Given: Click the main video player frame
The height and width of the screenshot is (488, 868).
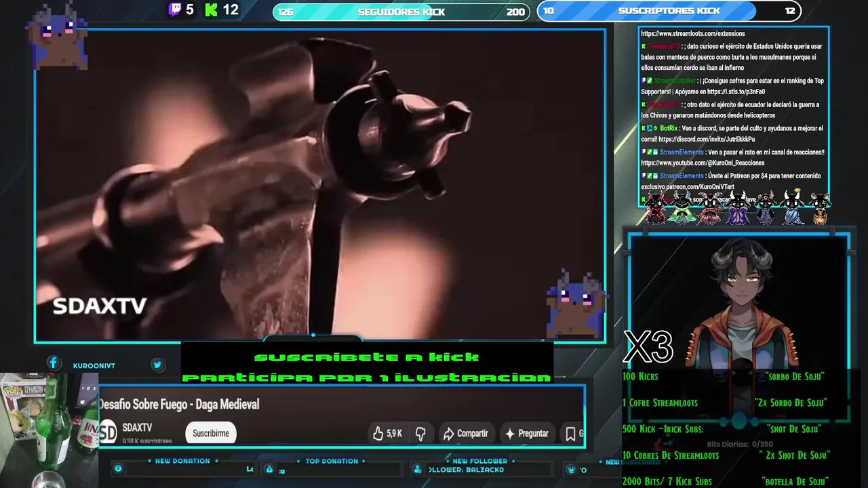Looking at the screenshot, I should click(320, 185).
